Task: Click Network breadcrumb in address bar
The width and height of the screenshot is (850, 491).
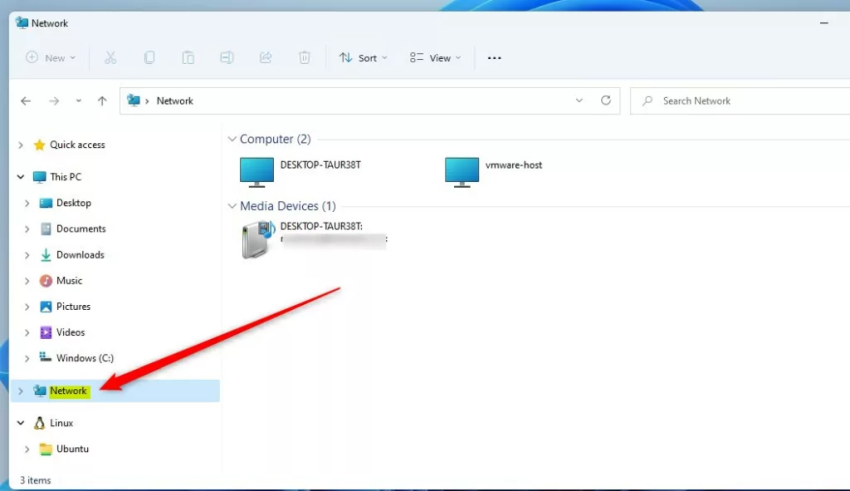Action: coord(175,101)
